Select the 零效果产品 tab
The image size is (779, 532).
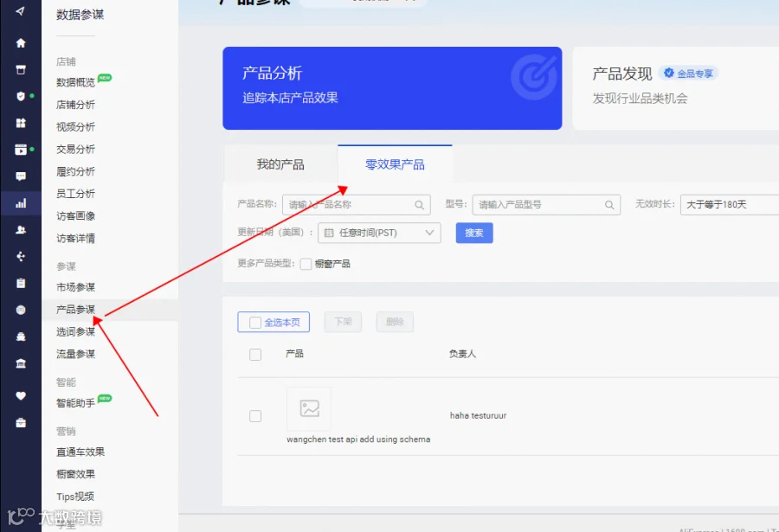(x=395, y=164)
